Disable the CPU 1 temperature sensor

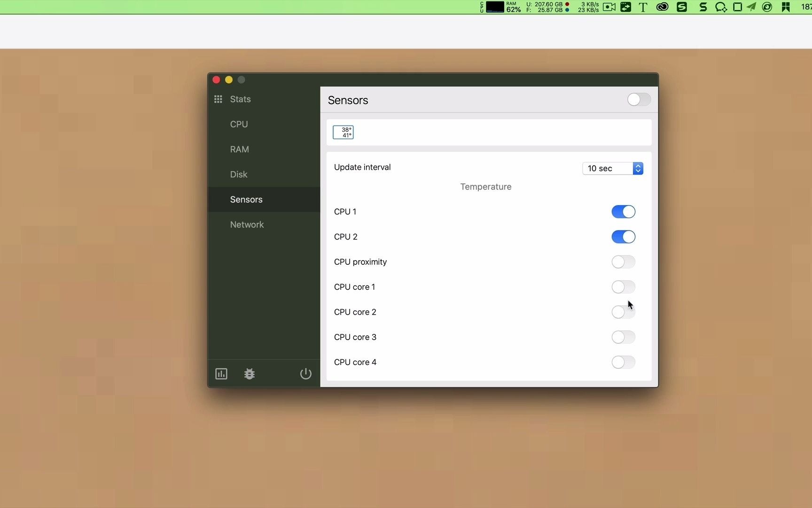pyautogui.click(x=623, y=212)
